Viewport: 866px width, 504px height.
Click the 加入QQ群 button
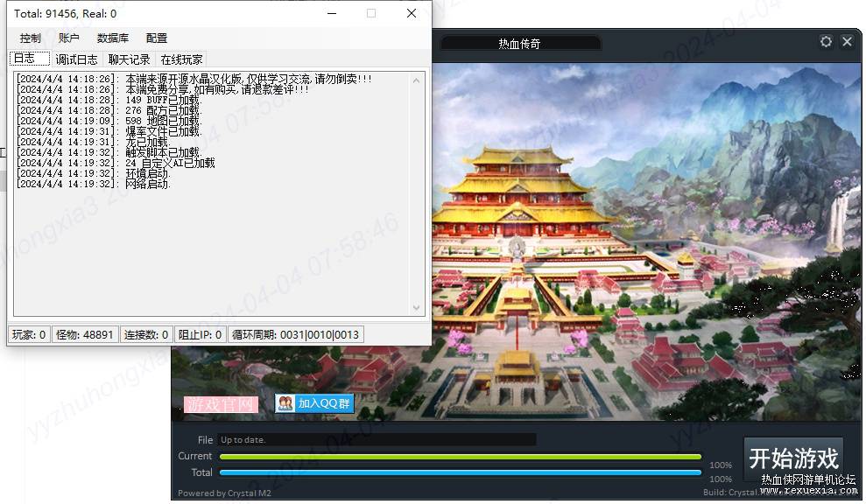coord(314,403)
